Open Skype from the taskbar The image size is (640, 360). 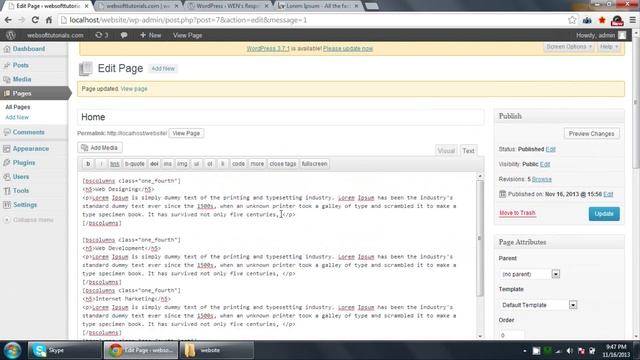coord(64,350)
